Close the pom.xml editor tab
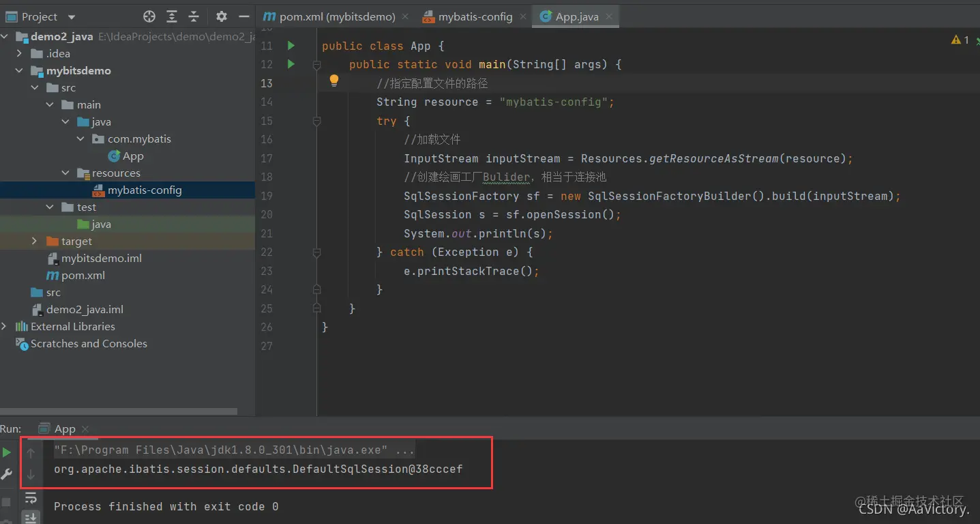 click(405, 16)
